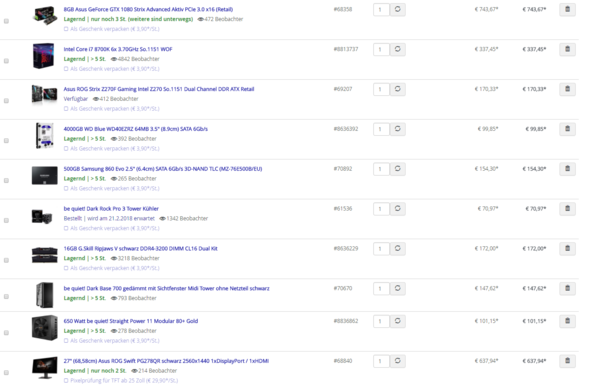
Task: Open 27" Asus ROG Swift PG278QR link
Action: [x=166, y=361]
